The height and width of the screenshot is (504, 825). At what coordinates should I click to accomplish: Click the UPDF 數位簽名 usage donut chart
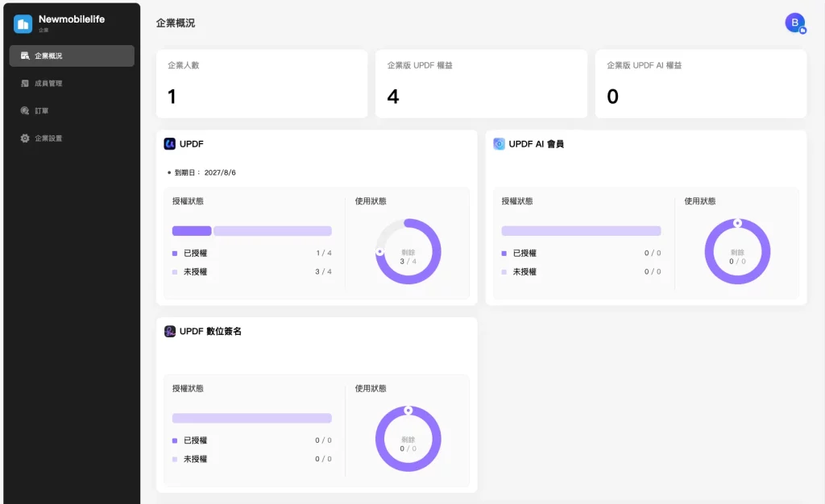(408, 439)
